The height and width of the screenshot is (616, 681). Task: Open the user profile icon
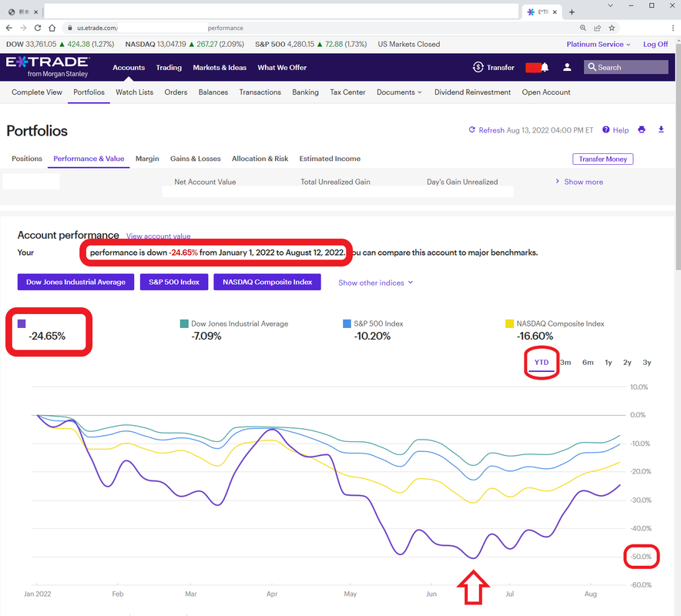[x=567, y=67]
